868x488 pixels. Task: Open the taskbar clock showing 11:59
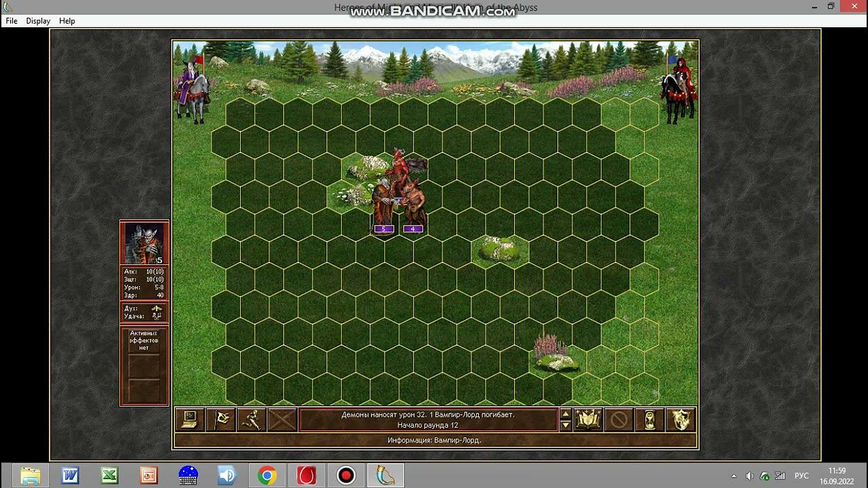point(837,476)
